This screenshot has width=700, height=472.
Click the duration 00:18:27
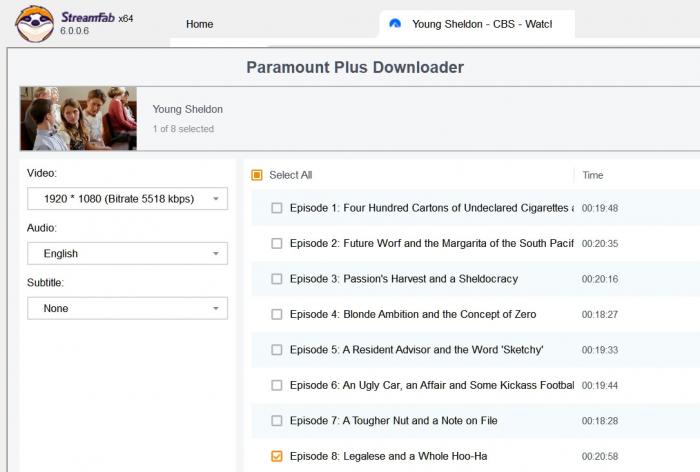[600, 314]
